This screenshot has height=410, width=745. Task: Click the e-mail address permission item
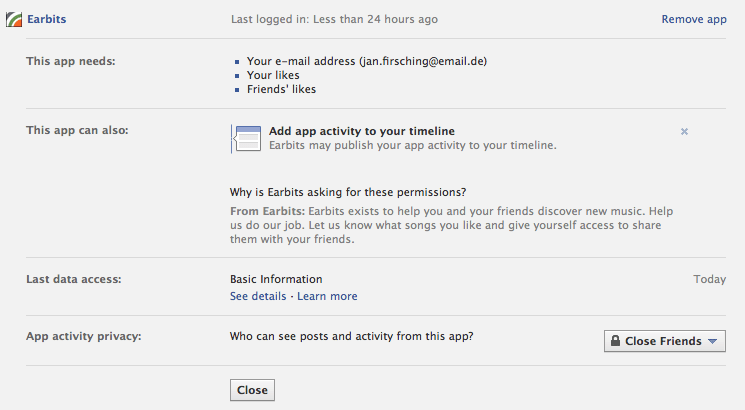click(367, 61)
